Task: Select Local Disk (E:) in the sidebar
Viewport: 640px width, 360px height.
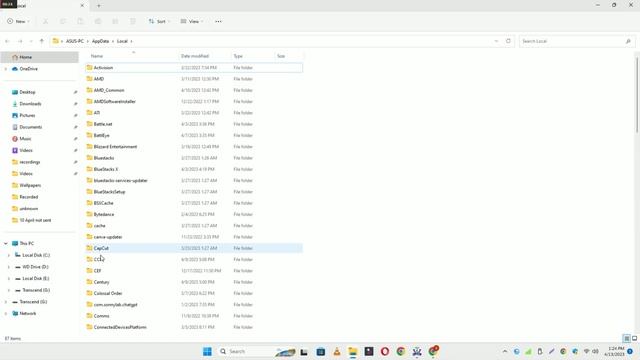Action: [36, 278]
